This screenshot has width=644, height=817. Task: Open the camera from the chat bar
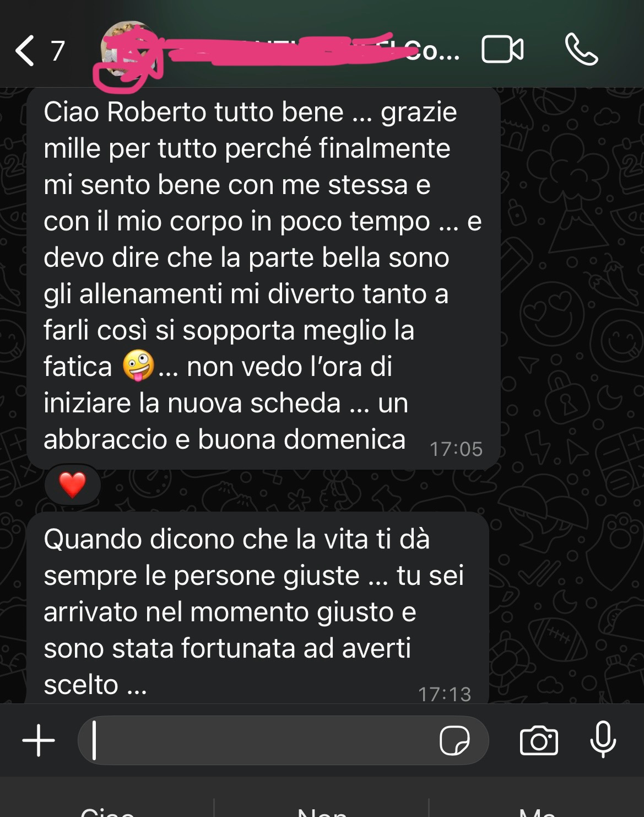tap(539, 740)
